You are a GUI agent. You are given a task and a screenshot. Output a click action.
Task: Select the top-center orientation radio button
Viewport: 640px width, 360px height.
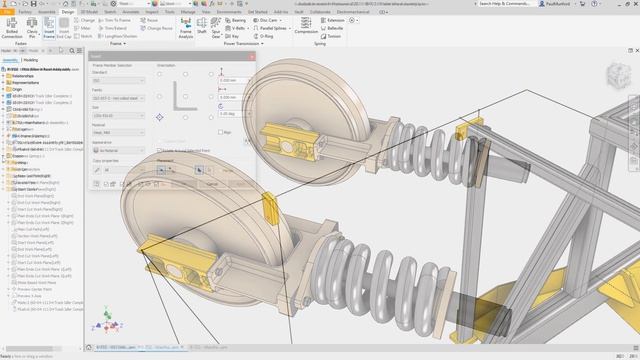[x=185, y=74]
